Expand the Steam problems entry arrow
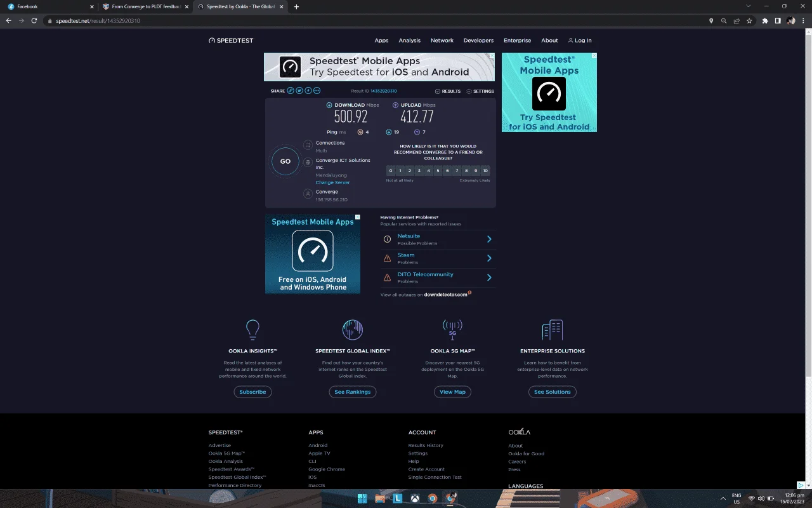The image size is (812, 508). (489, 258)
